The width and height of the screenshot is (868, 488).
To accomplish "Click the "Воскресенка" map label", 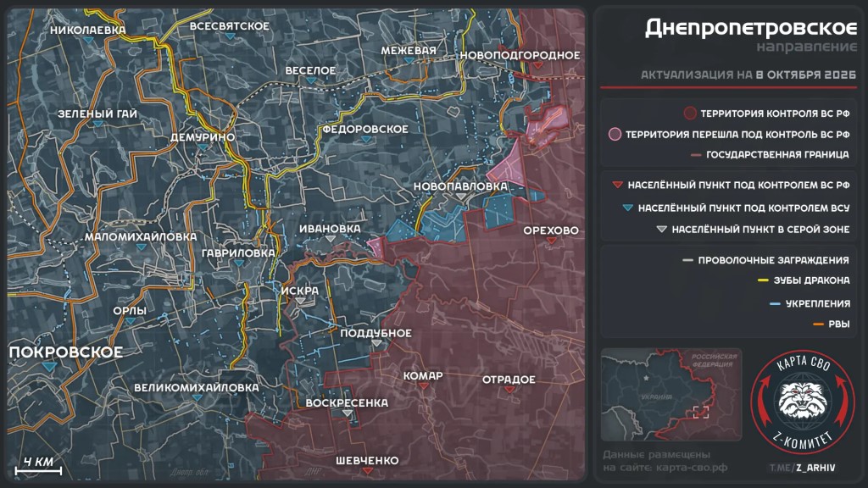I will tap(347, 402).
